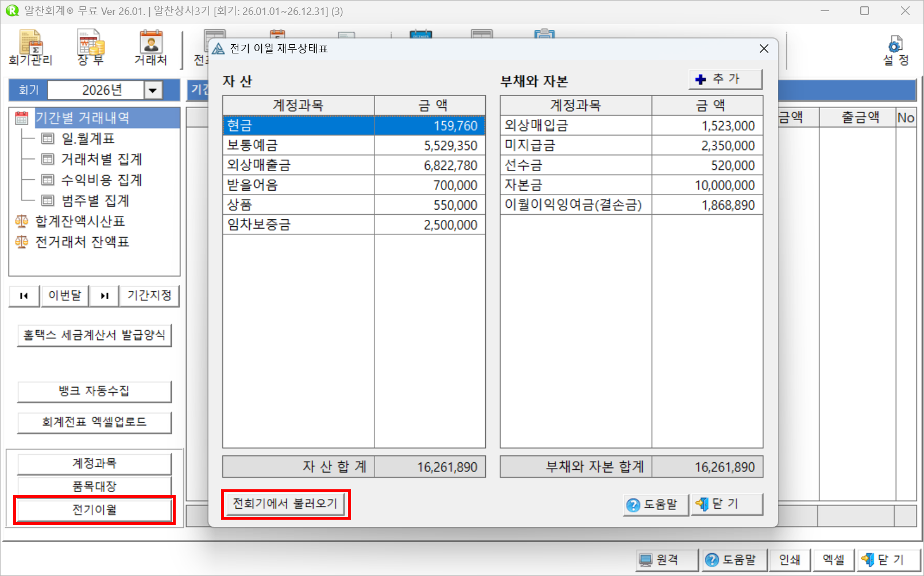
Task: Expand the 회기 year dropdown
Action: tap(153, 90)
